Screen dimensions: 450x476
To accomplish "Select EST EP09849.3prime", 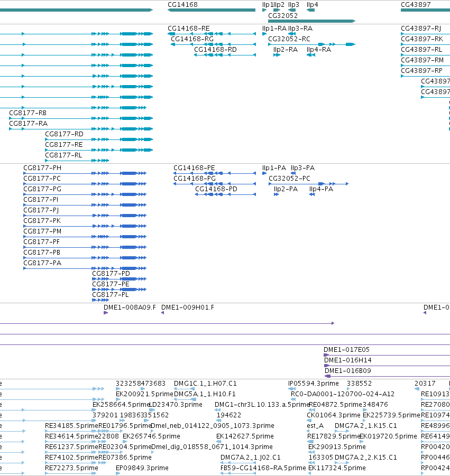I will pos(142,468).
